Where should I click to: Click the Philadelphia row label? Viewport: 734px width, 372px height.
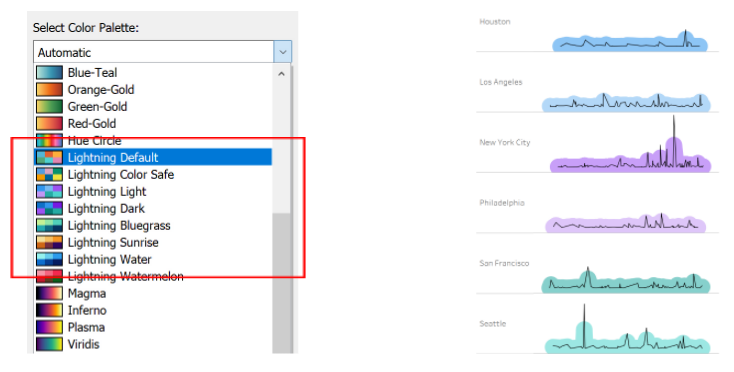pyautogui.click(x=502, y=203)
